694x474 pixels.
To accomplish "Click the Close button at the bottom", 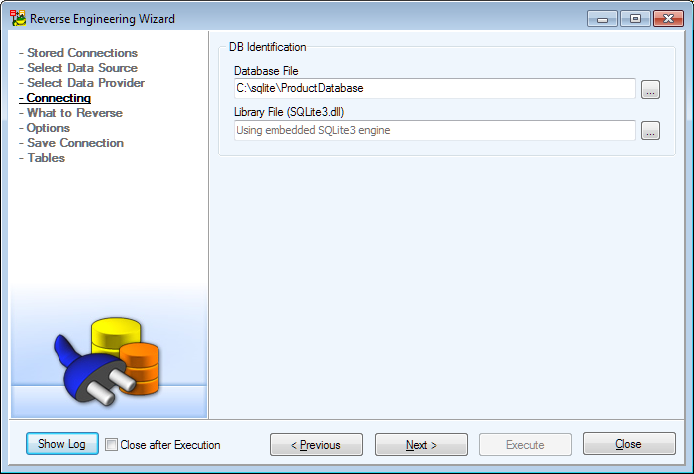I will (x=629, y=443).
